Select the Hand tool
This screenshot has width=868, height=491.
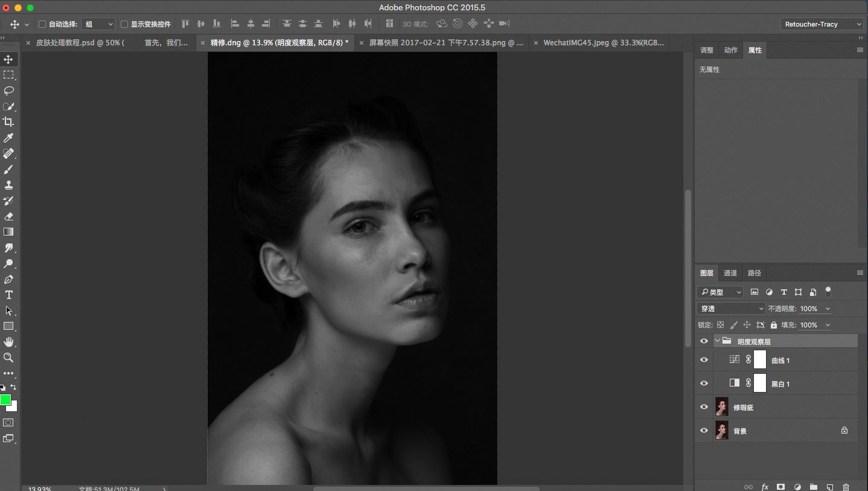coord(8,342)
